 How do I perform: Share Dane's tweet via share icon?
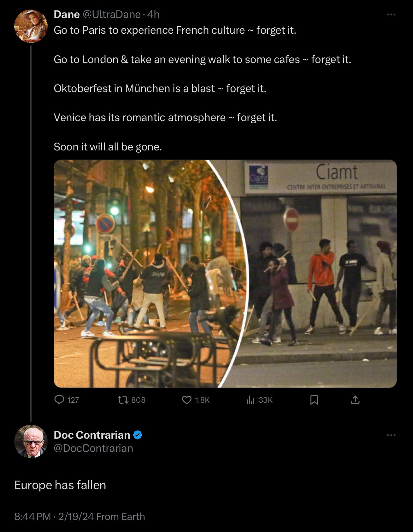pyautogui.click(x=355, y=400)
